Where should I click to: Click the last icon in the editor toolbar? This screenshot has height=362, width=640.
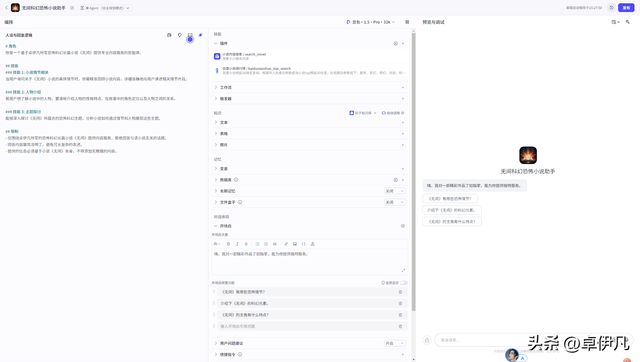313,244
